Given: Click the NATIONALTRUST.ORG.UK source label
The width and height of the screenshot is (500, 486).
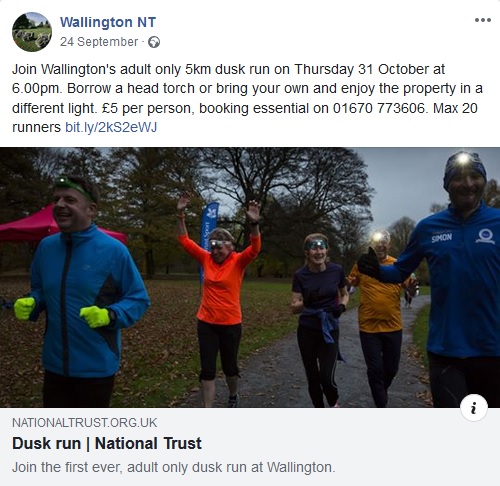Looking at the screenshot, I should [x=84, y=423].
